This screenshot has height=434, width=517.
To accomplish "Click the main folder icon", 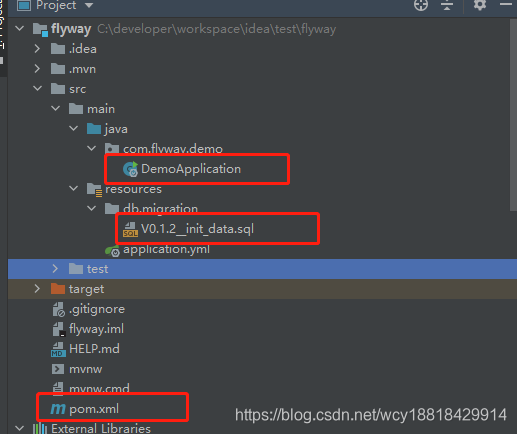I will click(76, 109).
